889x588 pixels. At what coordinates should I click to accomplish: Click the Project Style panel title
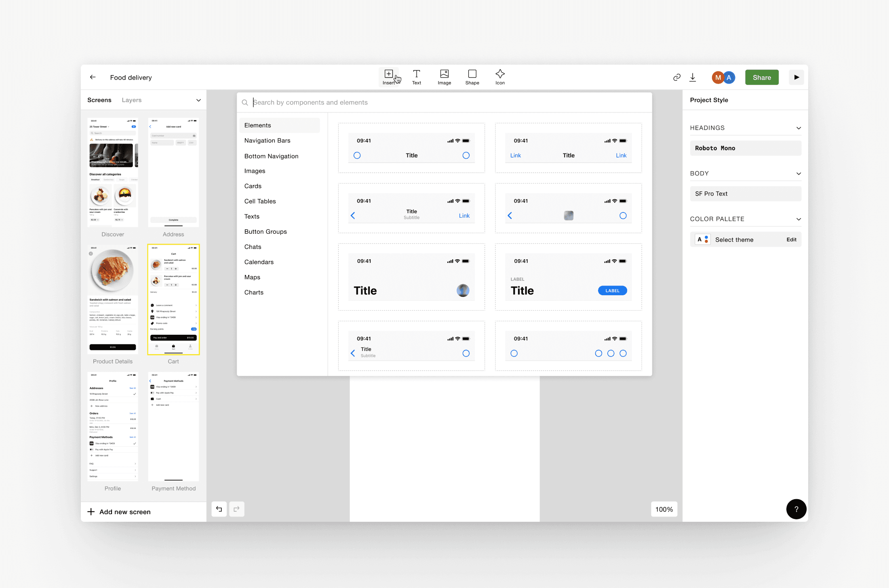coord(709,100)
